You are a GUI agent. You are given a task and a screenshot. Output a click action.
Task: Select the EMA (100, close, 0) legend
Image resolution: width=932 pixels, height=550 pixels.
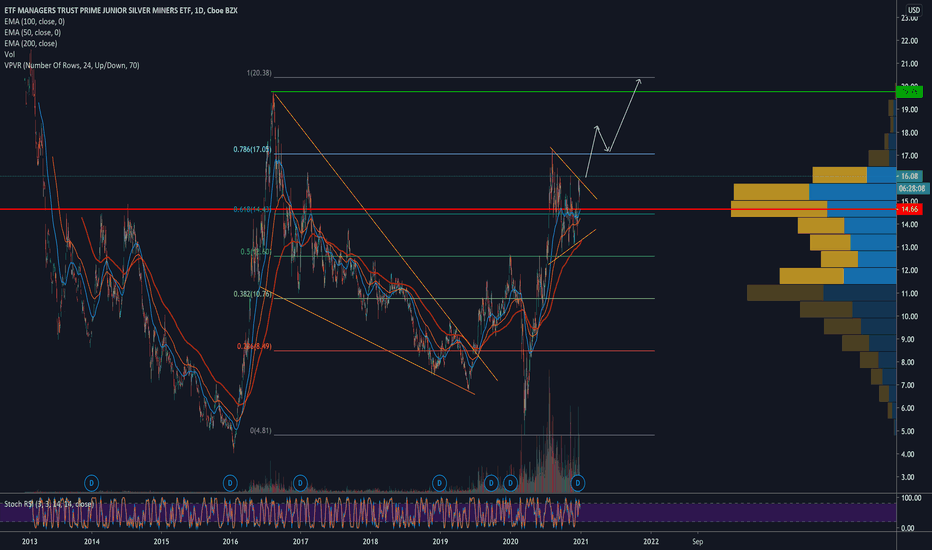point(34,21)
